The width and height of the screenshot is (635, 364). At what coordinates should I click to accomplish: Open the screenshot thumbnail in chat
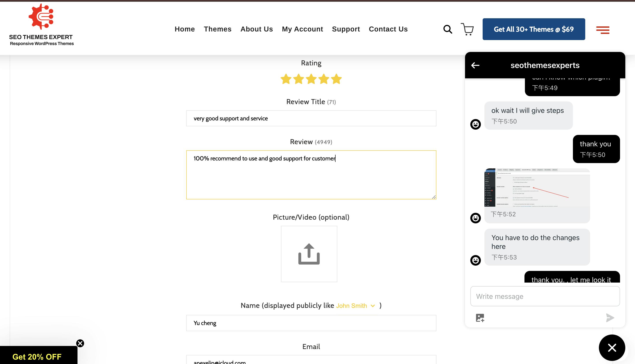pos(537,188)
